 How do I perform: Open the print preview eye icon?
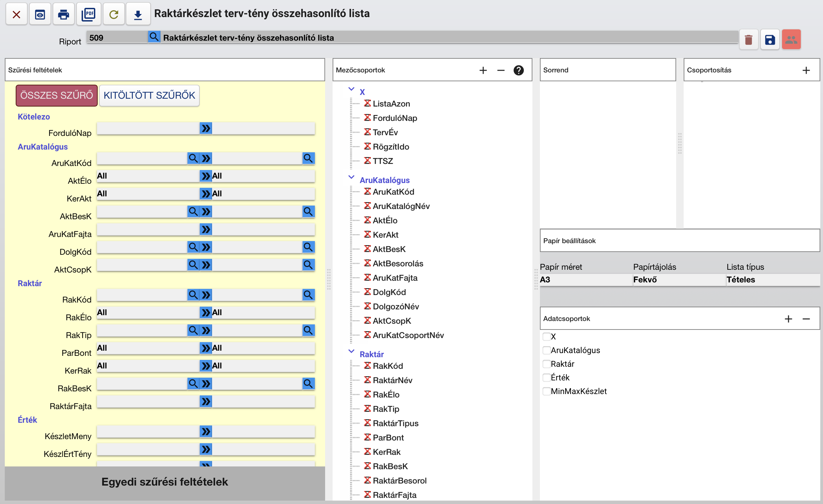click(x=40, y=14)
